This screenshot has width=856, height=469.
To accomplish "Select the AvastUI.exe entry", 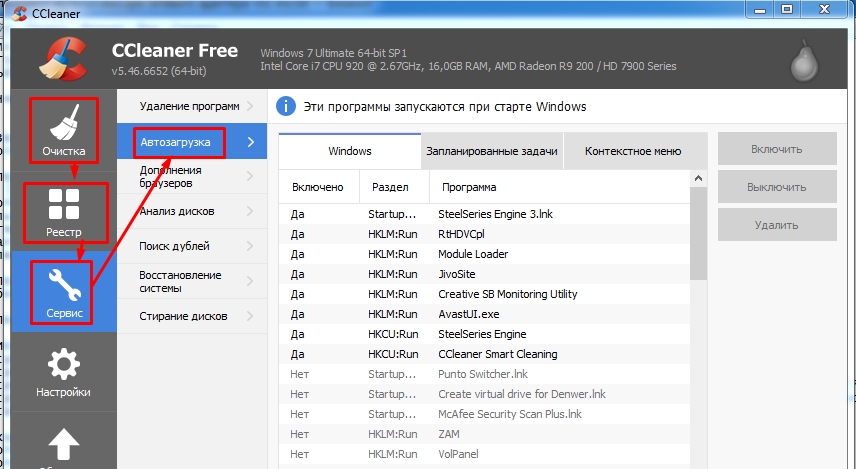I will (484, 314).
